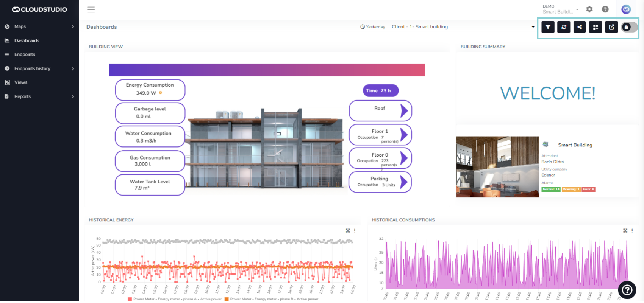Refresh the dashboard data

(564, 27)
